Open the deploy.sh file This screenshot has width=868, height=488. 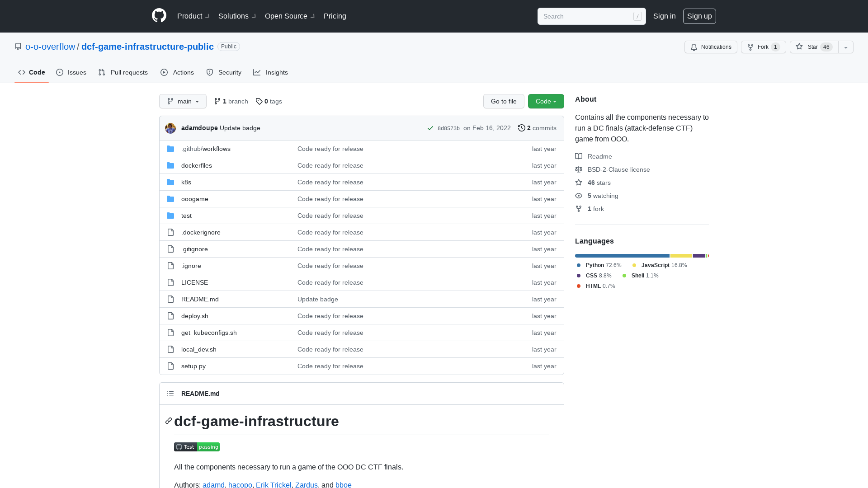coord(195,316)
